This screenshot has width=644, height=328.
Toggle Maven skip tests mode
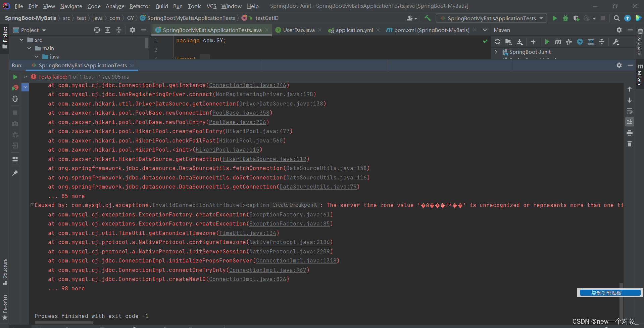coord(580,42)
